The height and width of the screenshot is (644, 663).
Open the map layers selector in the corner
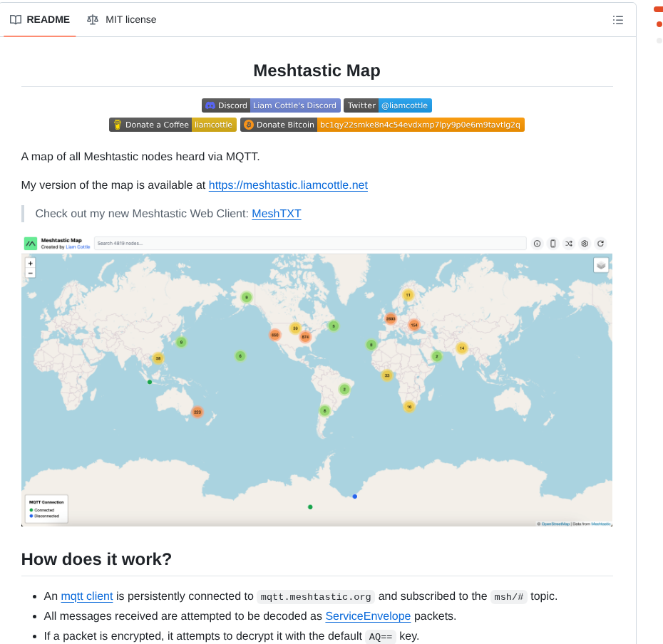(601, 264)
